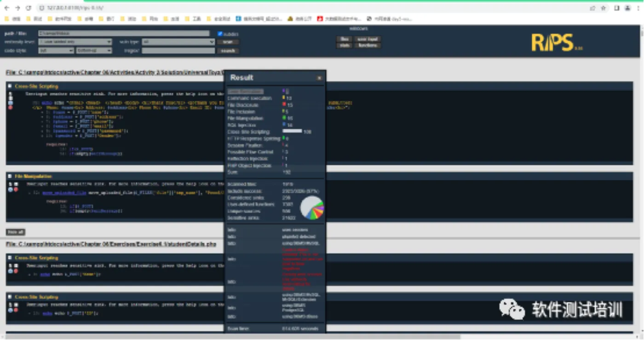This screenshot has height=340, width=644.
Task: Collapse the Cross-Site Scripting block with echo $_POST['name']
Action: tap(10, 258)
